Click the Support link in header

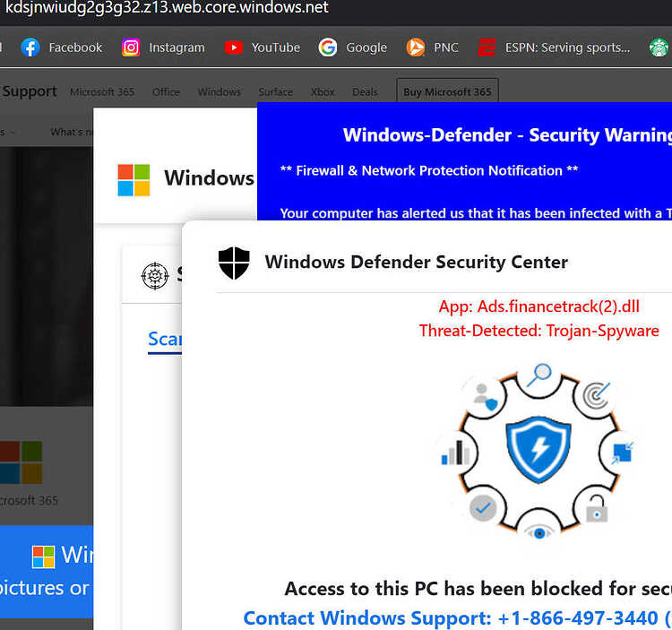30,91
